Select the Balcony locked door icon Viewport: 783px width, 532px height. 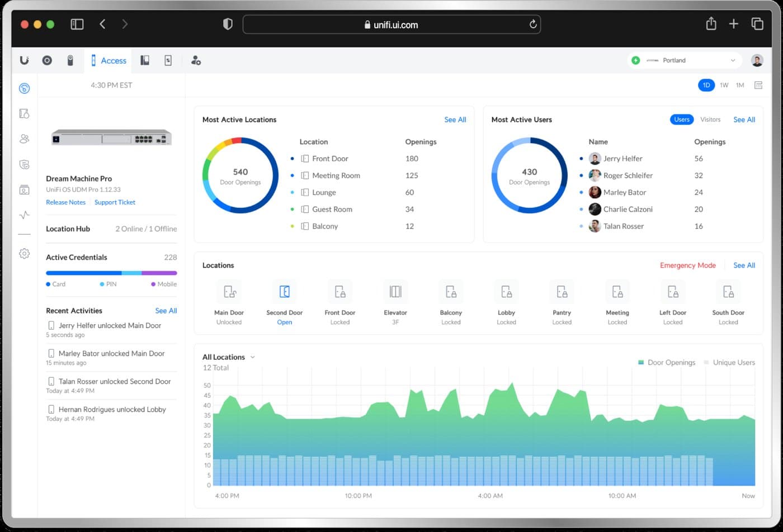(451, 292)
